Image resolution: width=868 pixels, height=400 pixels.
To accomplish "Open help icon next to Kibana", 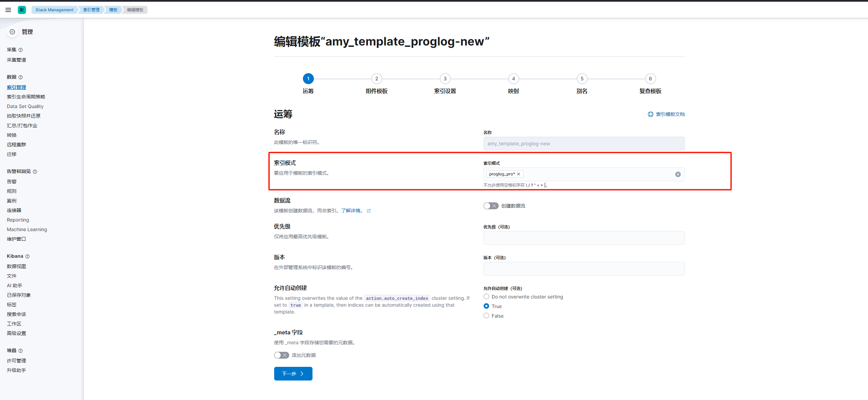I will point(27,256).
